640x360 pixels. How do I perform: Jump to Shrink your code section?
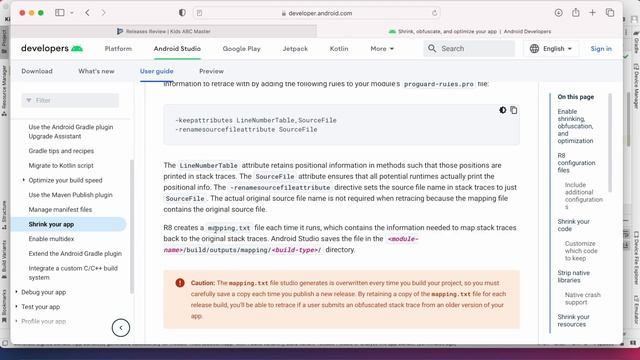tap(573, 225)
